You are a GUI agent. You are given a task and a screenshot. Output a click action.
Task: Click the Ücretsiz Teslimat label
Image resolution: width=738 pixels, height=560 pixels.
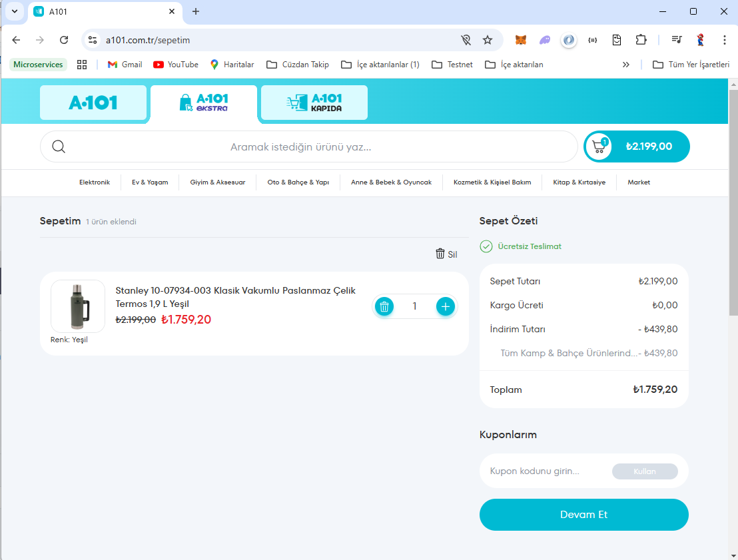(530, 246)
